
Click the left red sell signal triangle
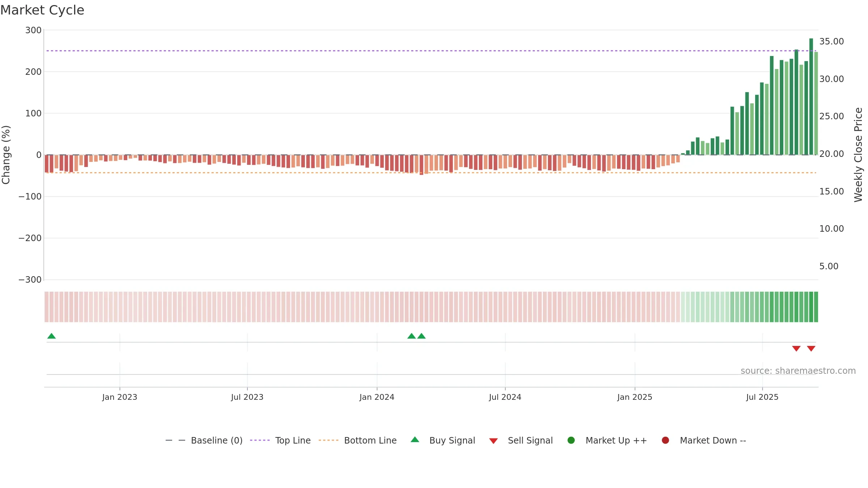(796, 348)
